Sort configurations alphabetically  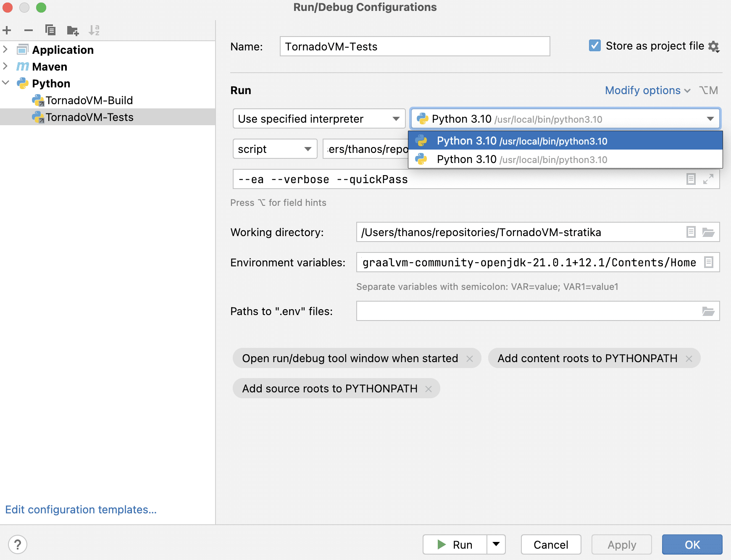click(x=94, y=30)
